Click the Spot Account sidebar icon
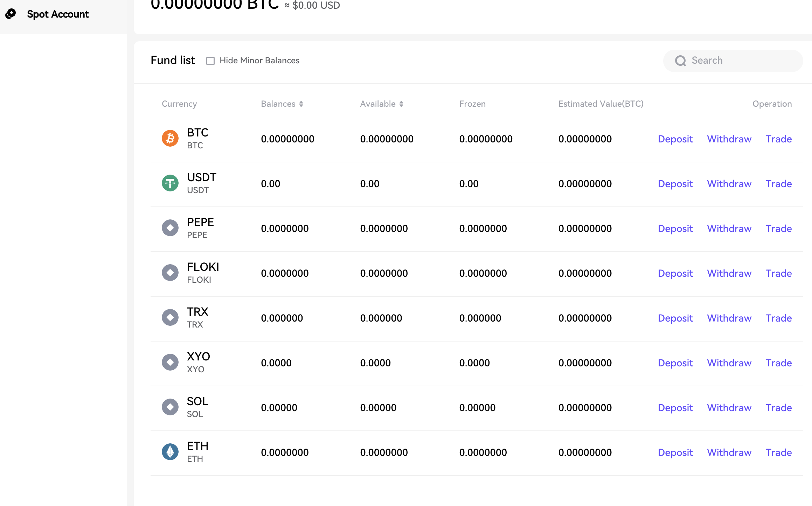The image size is (812, 506). coord(11,14)
